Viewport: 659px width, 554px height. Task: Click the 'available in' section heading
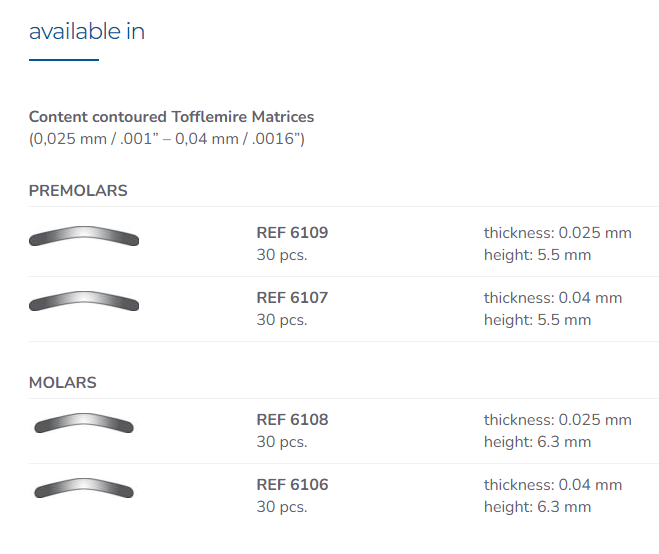click(87, 31)
